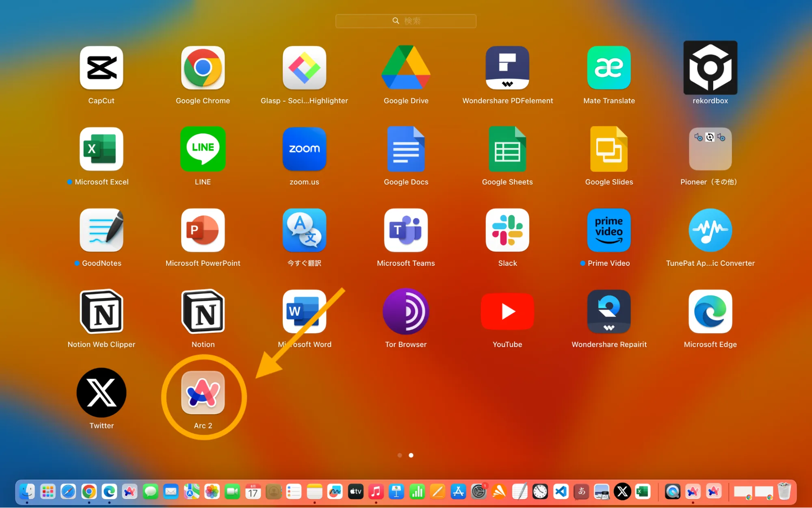Launch Arc 2 browser
Screen dimensions: 812x508
point(203,393)
